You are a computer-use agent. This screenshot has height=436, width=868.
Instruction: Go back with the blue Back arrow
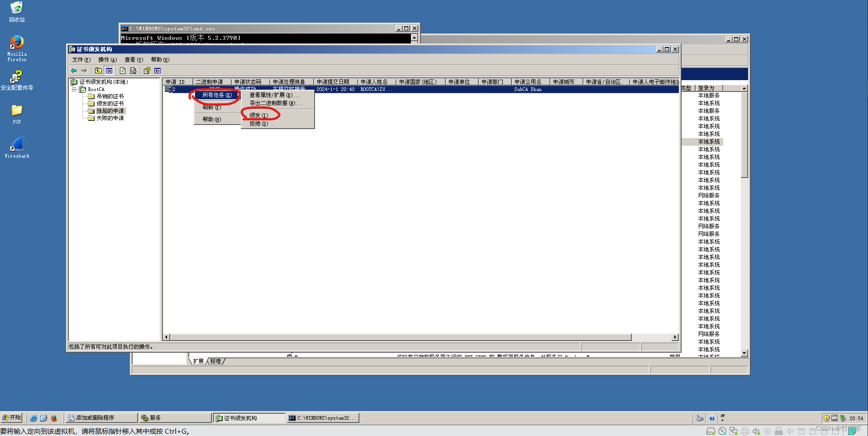tap(74, 71)
